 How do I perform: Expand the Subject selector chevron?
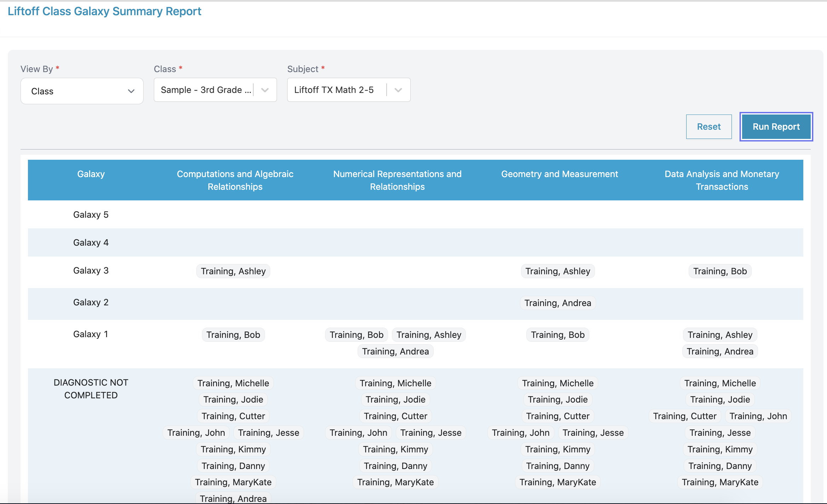[x=398, y=90]
